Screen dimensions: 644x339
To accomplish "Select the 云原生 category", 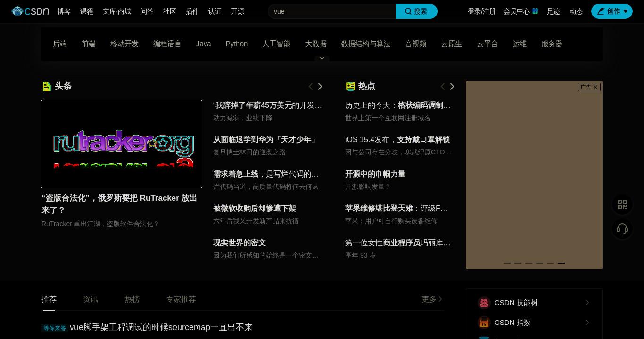I will [452, 44].
